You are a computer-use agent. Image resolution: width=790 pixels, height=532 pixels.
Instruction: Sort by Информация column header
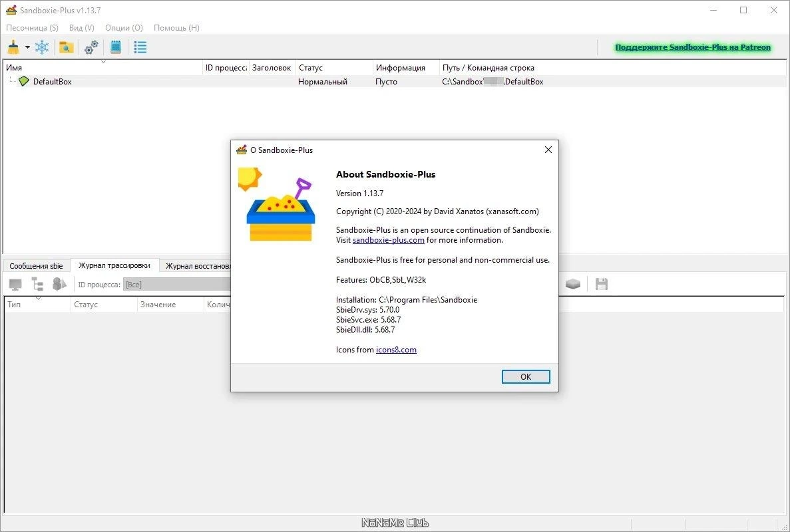405,67
